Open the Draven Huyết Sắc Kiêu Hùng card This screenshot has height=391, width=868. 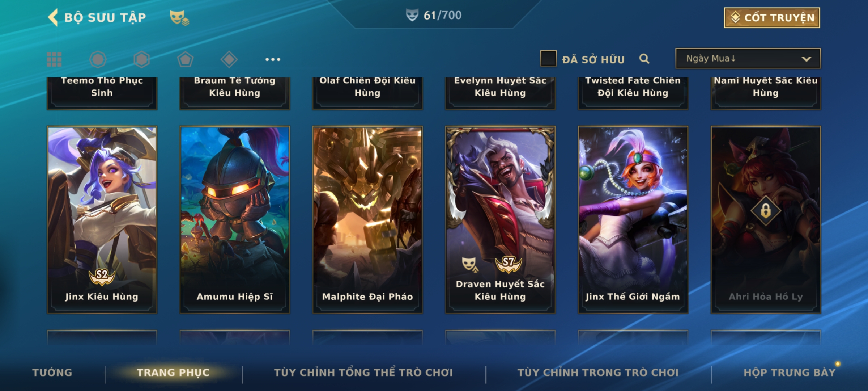pyautogui.click(x=500, y=220)
